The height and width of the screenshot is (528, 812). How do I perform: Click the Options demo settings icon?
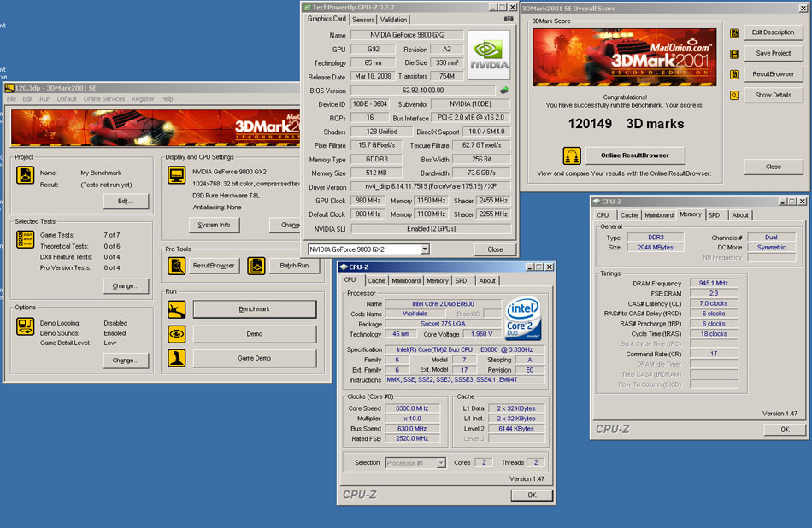(25, 326)
